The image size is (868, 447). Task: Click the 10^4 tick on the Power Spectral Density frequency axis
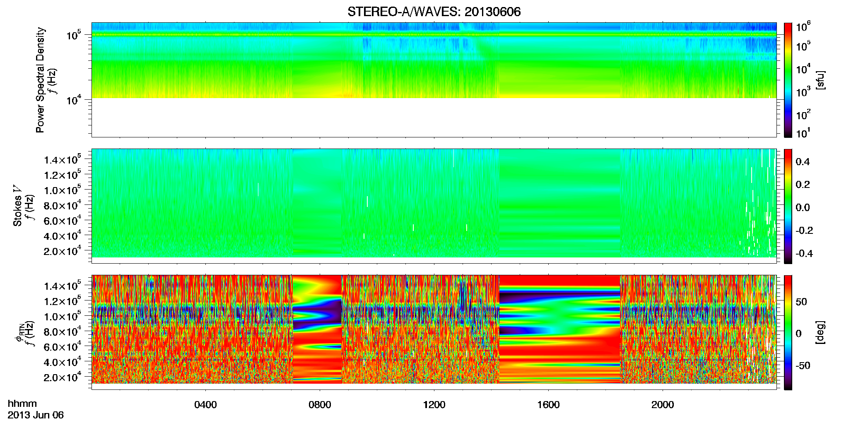tap(74, 100)
